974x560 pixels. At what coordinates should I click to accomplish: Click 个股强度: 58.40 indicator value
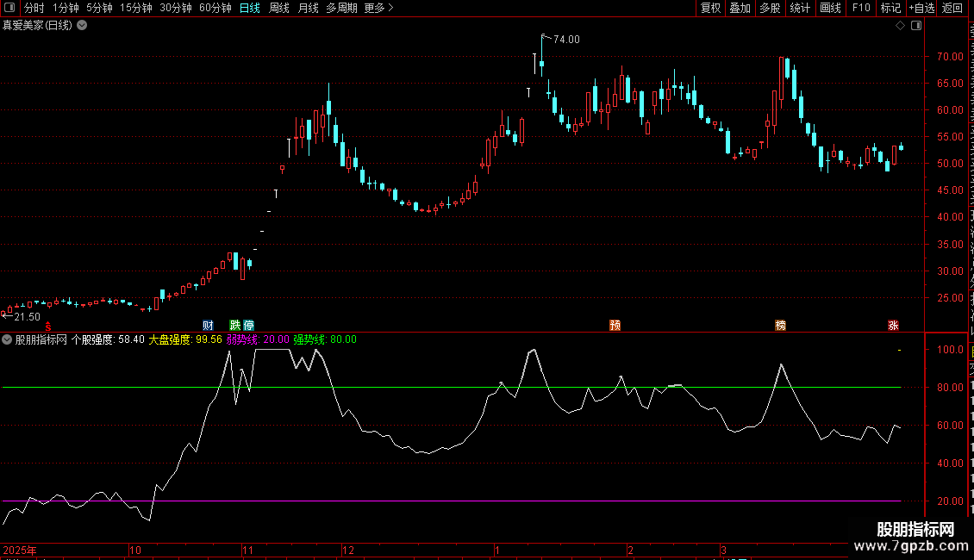click(x=108, y=339)
